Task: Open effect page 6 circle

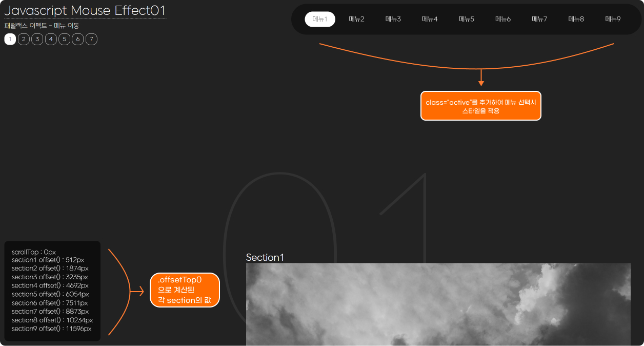Action: (77, 39)
